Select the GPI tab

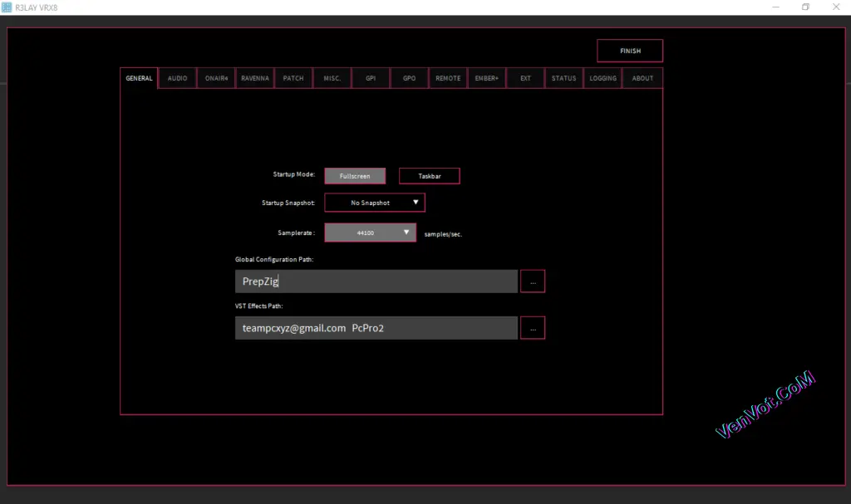click(x=371, y=78)
